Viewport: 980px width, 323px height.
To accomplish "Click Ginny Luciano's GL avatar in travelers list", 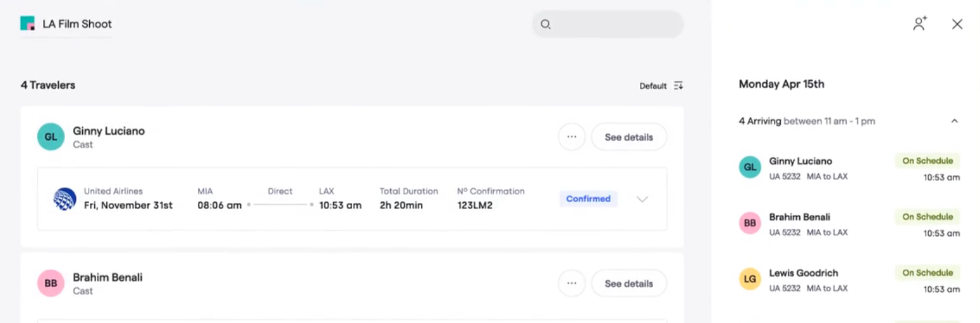I will click(x=51, y=137).
